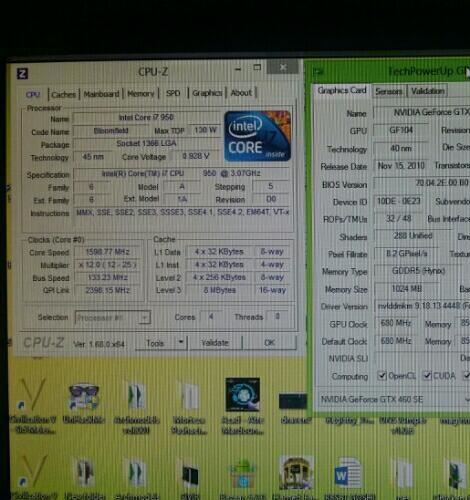Open the About tab in CPU-Z
The width and height of the screenshot is (470, 500).
coord(241,93)
